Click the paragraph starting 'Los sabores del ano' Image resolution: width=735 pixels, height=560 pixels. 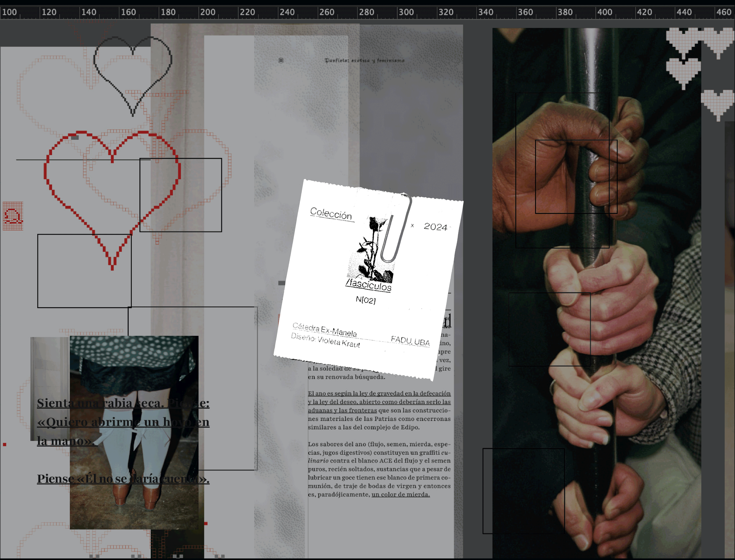(379, 469)
